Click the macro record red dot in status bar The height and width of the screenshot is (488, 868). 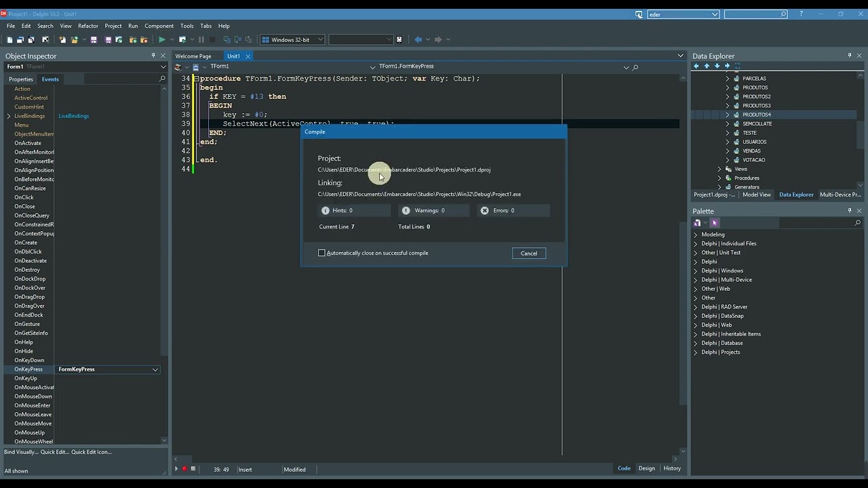(184, 469)
